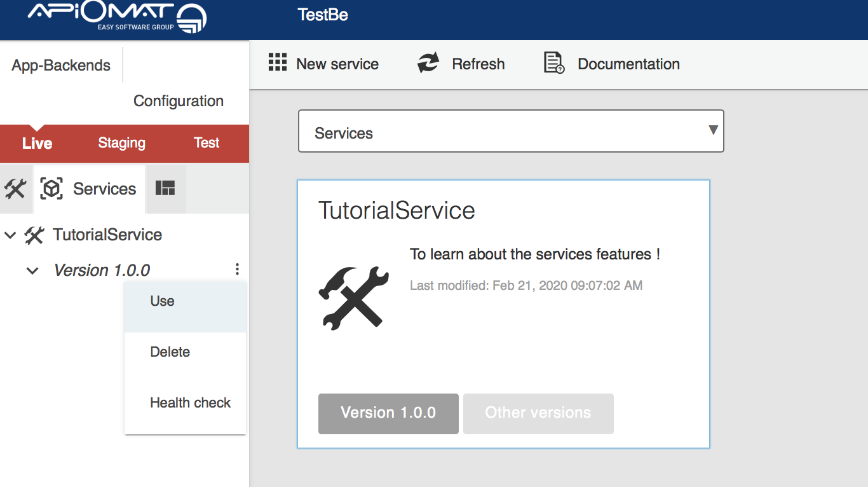
Task: Run Health check from context menu
Action: click(x=190, y=403)
